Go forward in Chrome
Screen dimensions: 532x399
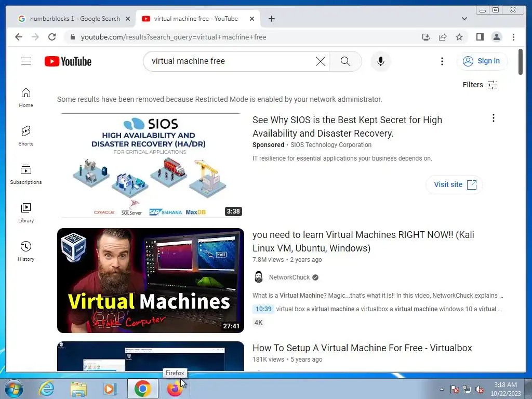(35, 37)
